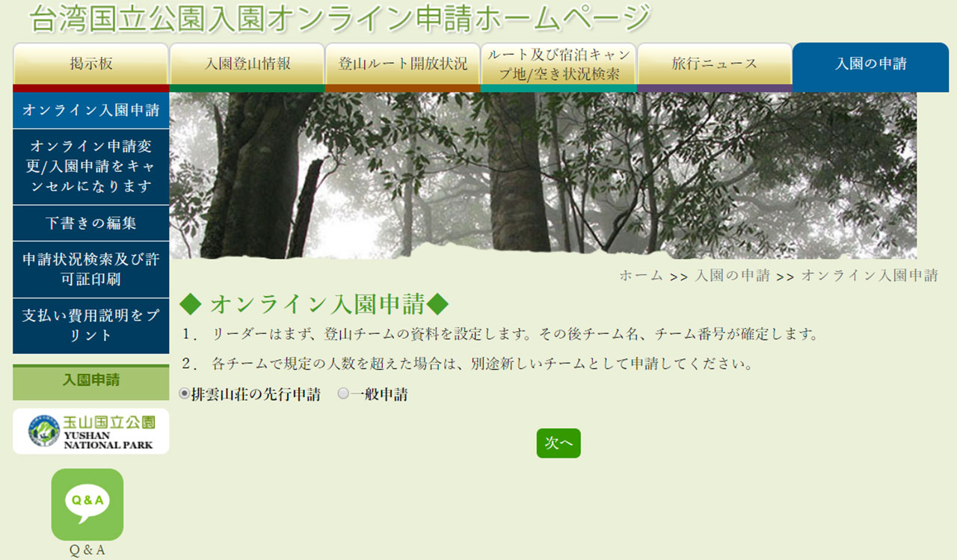Choose the 一般申請 radio option
This screenshot has width=957, height=560.
(x=343, y=394)
